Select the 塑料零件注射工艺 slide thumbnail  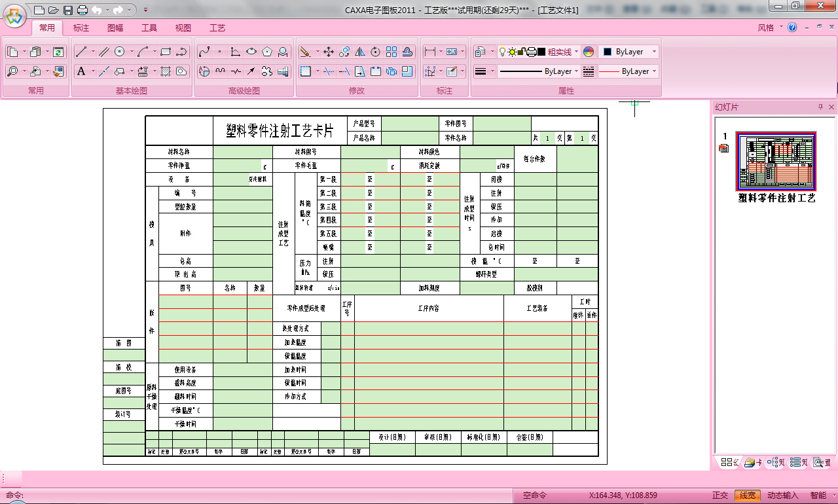pyautogui.click(x=776, y=161)
